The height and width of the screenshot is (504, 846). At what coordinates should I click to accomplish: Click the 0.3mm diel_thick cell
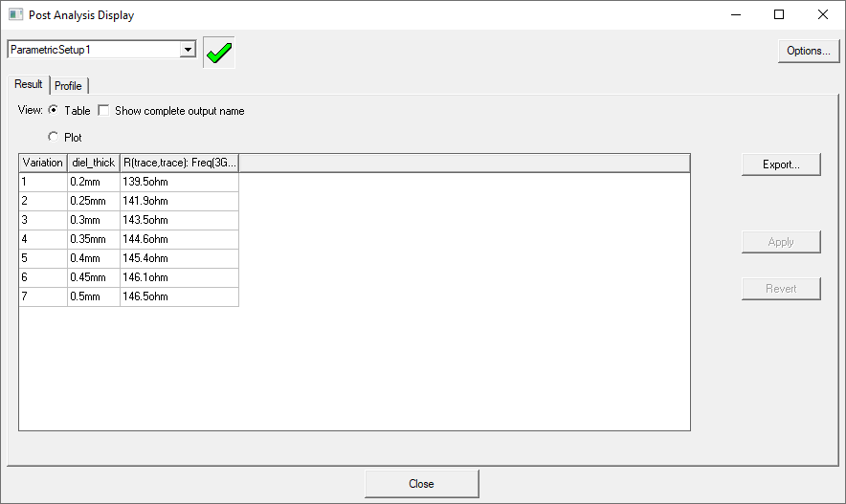(94, 220)
